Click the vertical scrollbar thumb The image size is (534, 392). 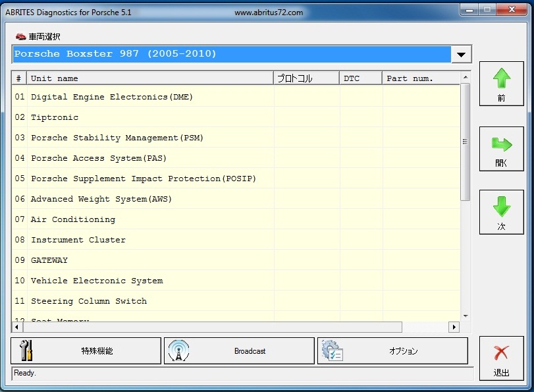click(466, 142)
